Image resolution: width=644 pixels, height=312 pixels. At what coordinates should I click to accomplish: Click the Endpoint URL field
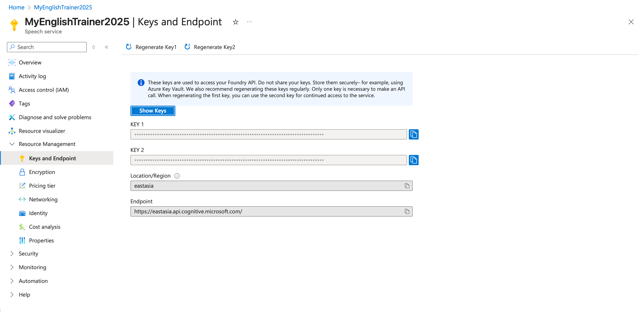click(271, 212)
